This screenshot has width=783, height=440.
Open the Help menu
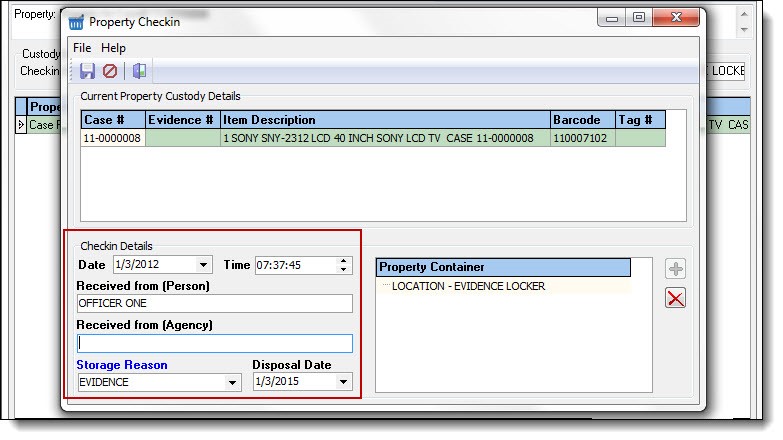click(113, 48)
